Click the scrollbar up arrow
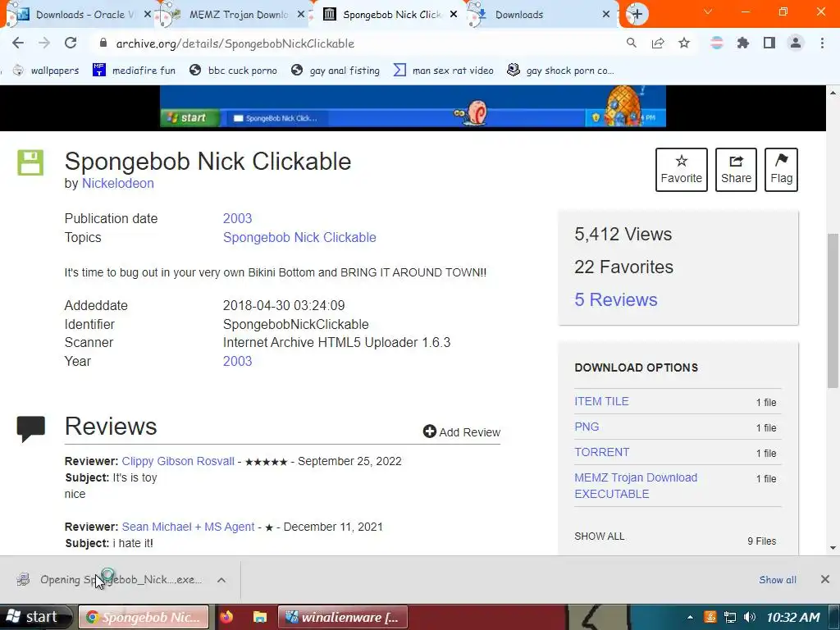The height and width of the screenshot is (630, 840). click(x=833, y=93)
